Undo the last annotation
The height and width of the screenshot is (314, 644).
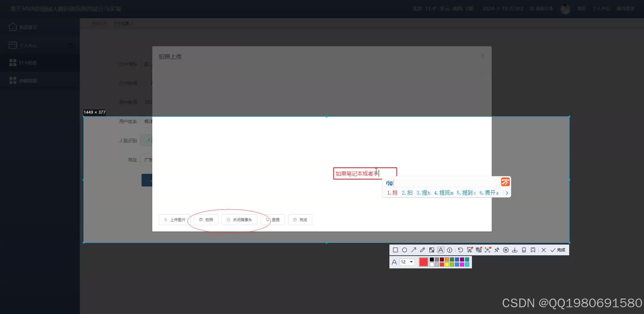(461, 250)
